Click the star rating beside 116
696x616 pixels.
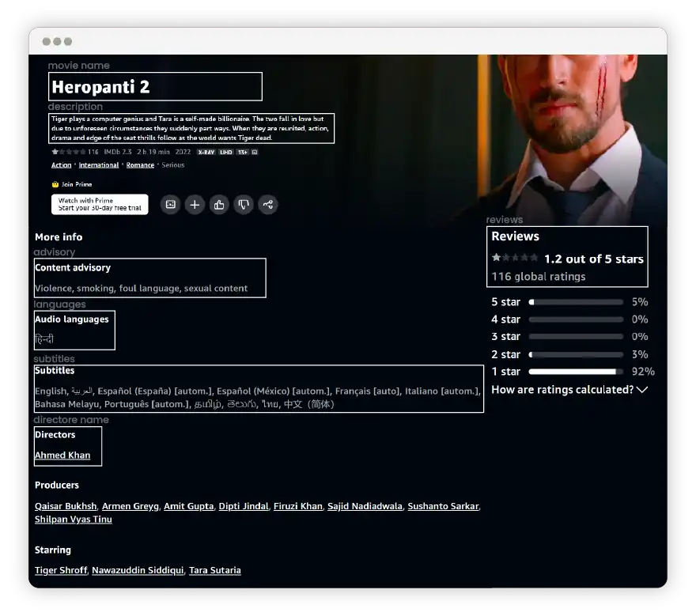(68, 152)
